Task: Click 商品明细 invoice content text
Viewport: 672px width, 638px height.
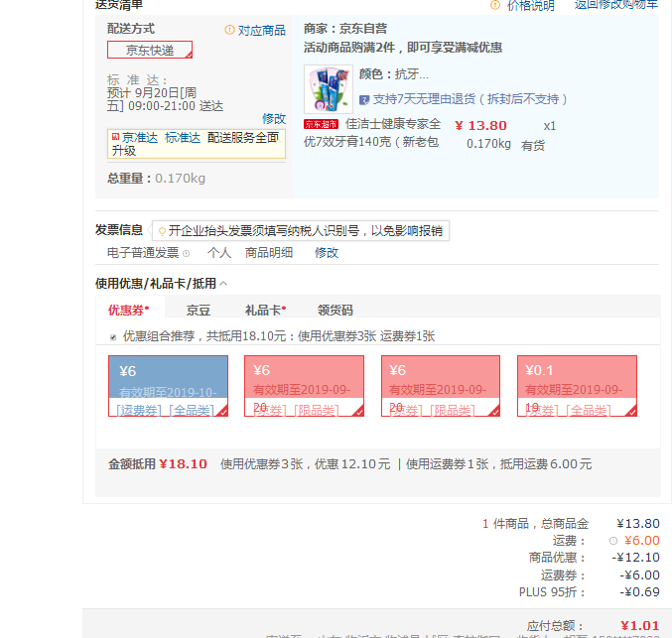Action: point(269,253)
